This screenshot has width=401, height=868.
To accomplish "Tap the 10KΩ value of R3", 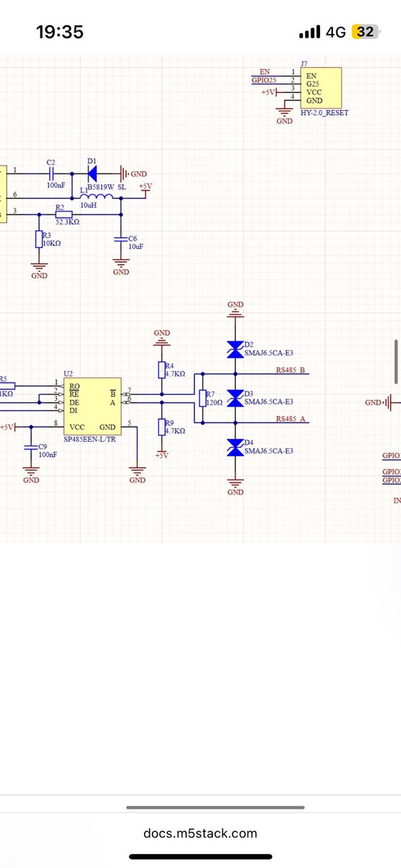I will [x=51, y=243].
